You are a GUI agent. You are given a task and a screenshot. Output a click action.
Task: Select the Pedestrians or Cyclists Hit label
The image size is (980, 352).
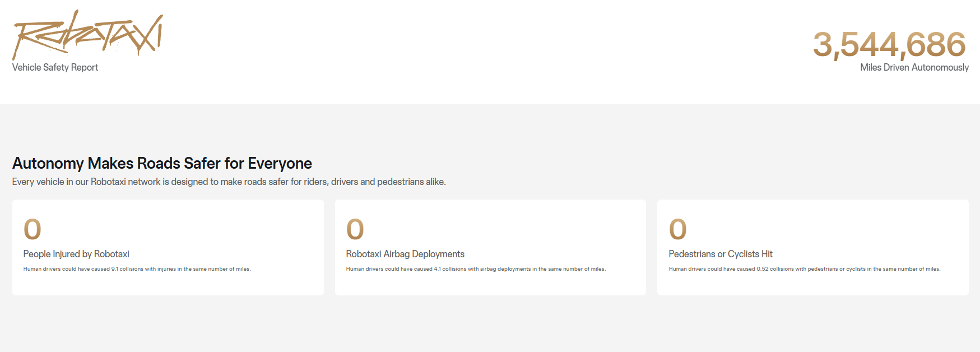coord(721,254)
